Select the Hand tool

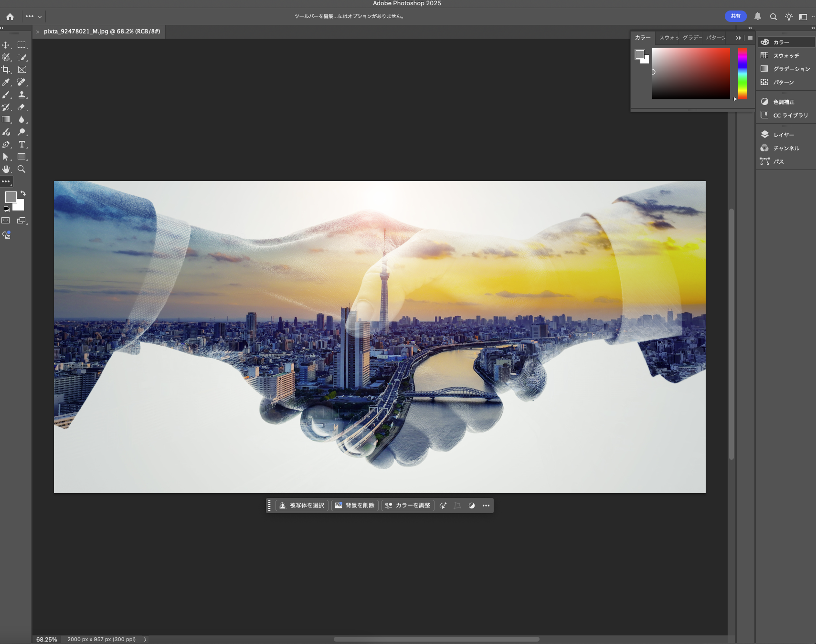point(6,169)
